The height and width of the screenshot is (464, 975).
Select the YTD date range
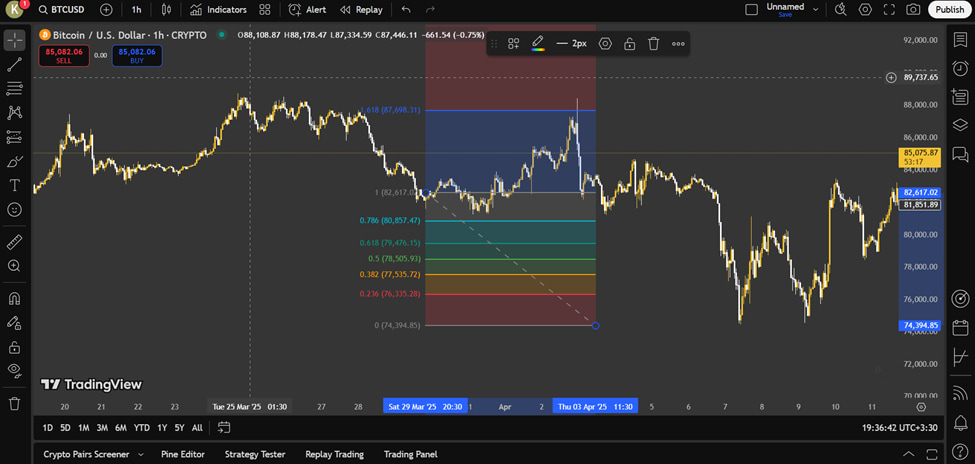[142, 427]
